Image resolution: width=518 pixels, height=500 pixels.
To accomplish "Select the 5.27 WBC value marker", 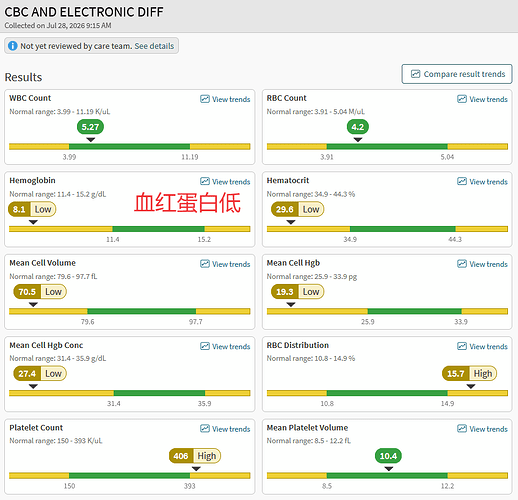I will [90, 127].
